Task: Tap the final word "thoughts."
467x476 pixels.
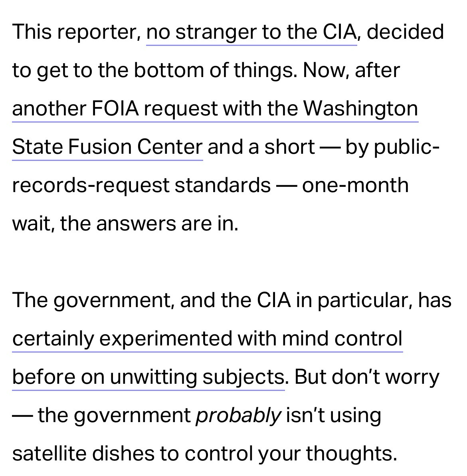Action: [x=352, y=454]
